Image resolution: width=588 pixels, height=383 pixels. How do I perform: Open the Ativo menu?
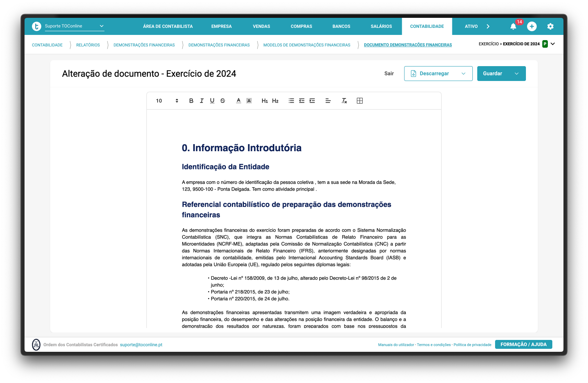(471, 26)
